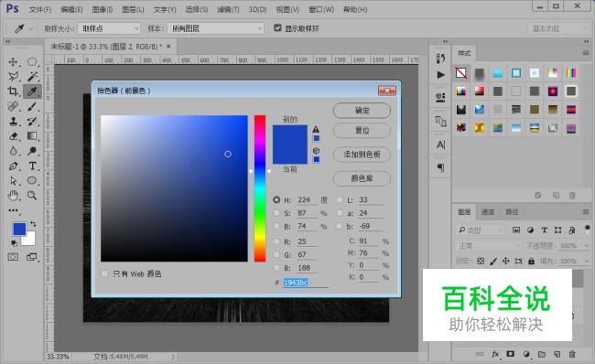The image size is (595, 364).
Task: Select the HSB brightness B radio button
Action: [x=276, y=227]
